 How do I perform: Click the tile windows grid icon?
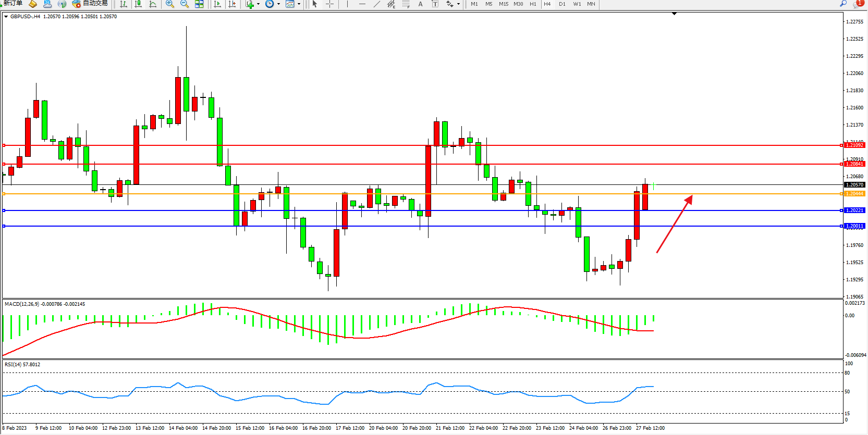tap(199, 4)
